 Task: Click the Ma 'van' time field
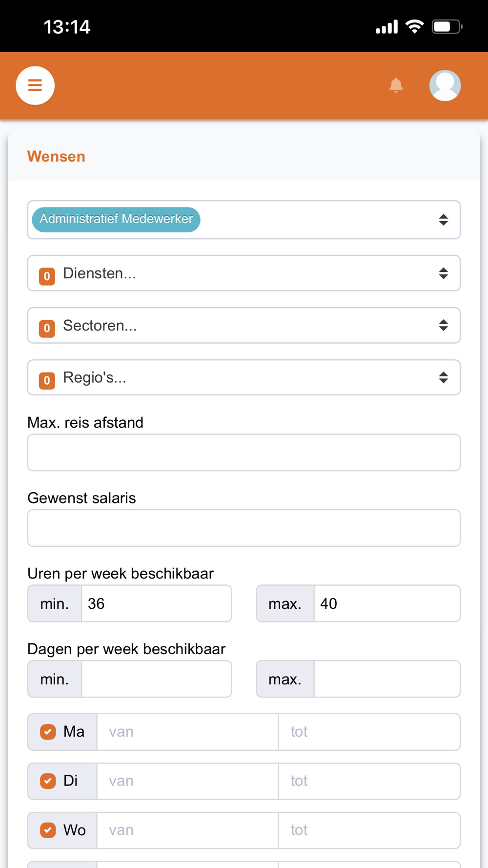(x=187, y=732)
